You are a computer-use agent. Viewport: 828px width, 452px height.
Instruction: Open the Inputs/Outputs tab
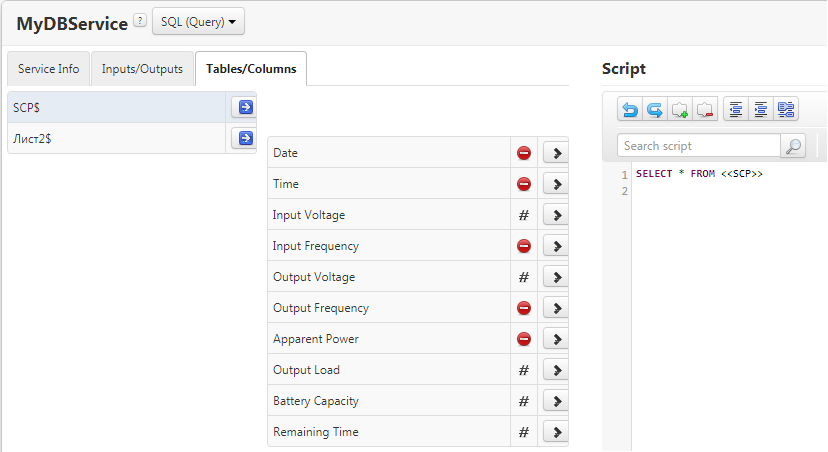[142, 69]
